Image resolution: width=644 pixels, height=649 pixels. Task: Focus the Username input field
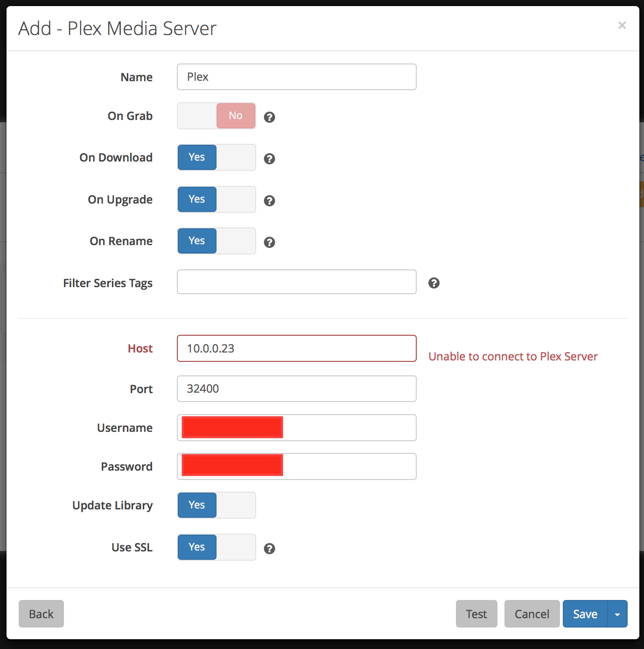(x=297, y=428)
